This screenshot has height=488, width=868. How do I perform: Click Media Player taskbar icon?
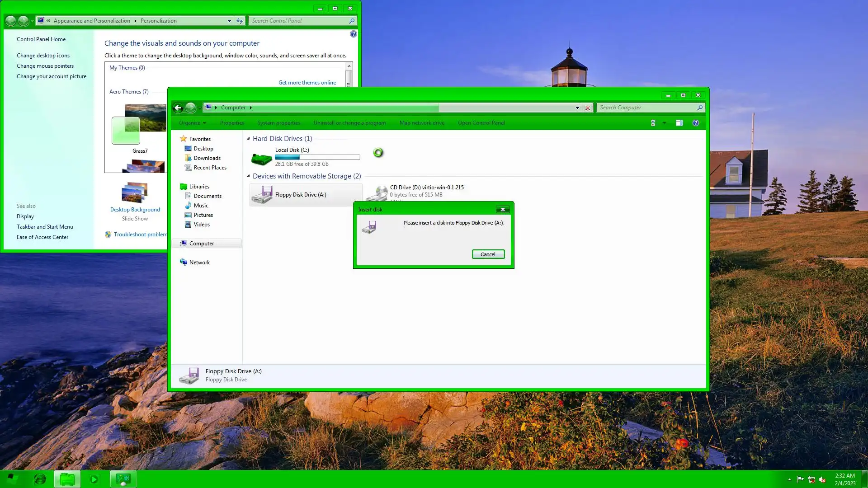pyautogui.click(x=94, y=479)
